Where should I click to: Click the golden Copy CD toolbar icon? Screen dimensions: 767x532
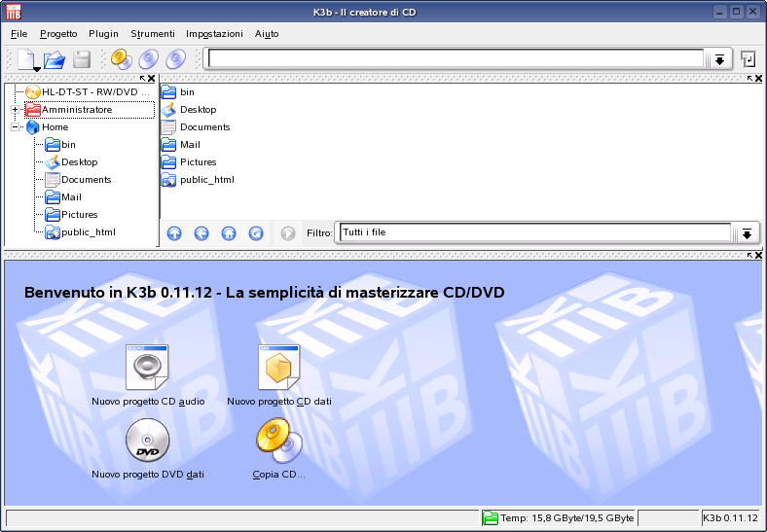[122, 59]
